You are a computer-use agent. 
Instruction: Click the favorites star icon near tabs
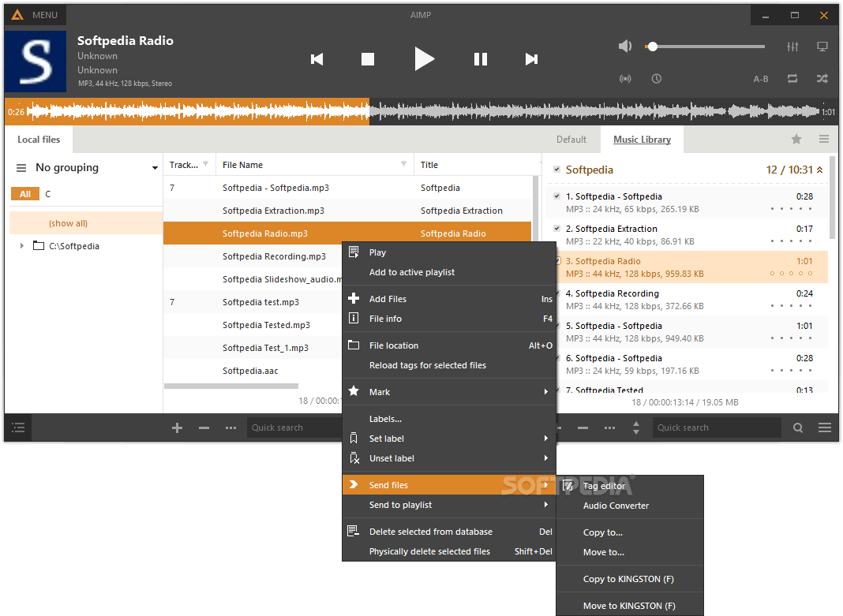[796, 140]
